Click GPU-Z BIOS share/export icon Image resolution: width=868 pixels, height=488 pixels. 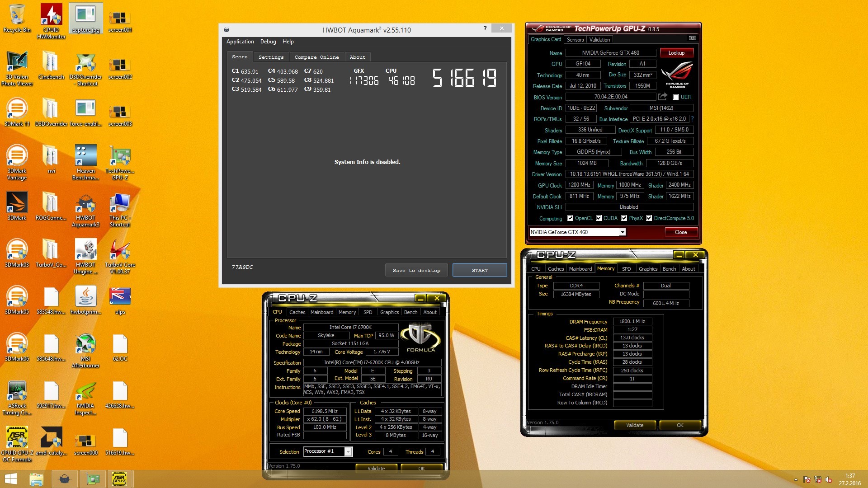[x=662, y=97]
